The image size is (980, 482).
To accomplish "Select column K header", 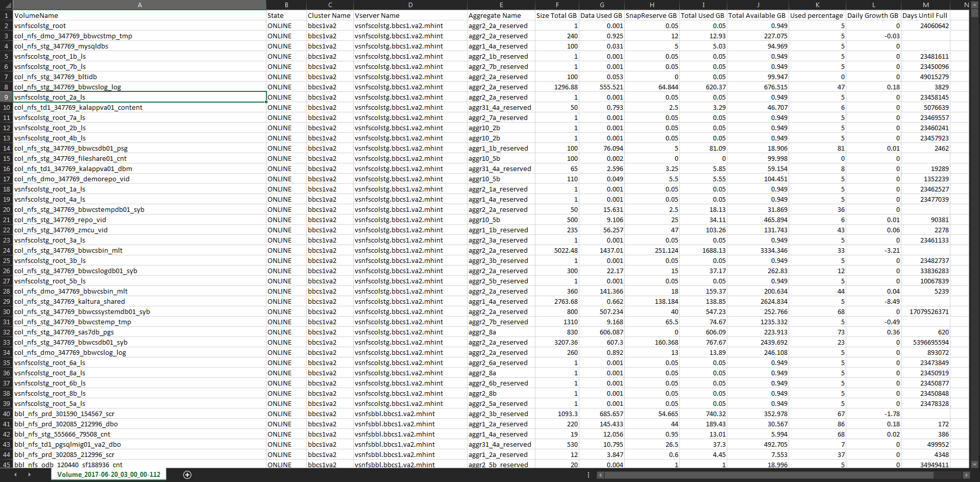I will [x=817, y=5].
